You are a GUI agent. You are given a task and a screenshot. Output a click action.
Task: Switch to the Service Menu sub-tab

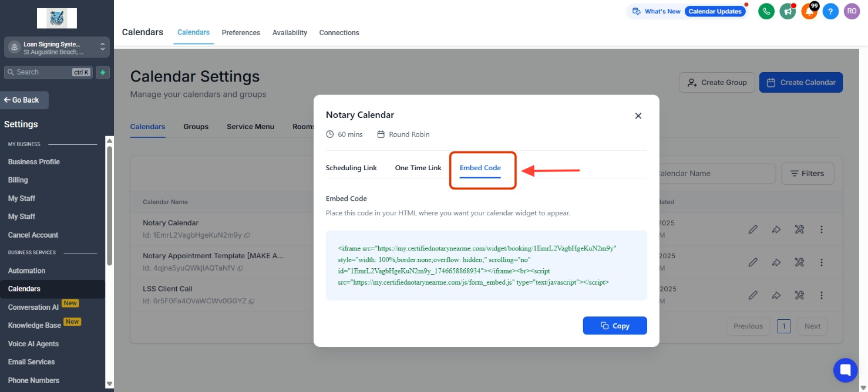coord(250,127)
